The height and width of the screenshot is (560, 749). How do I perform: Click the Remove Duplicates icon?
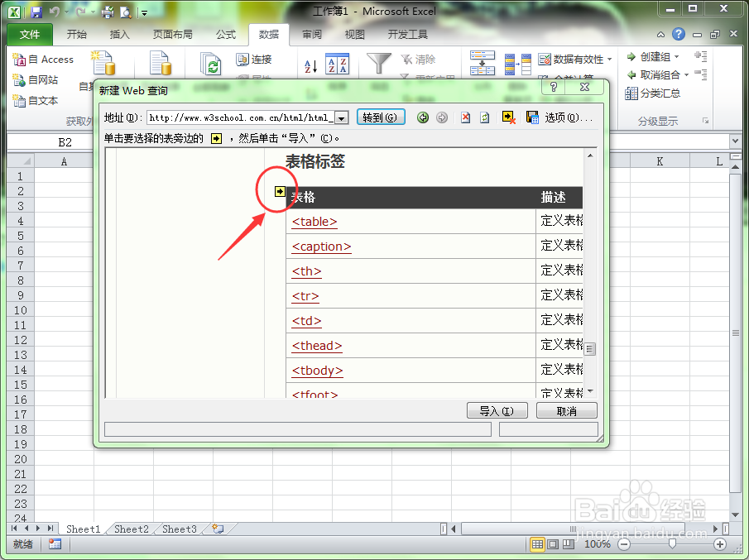(x=518, y=64)
